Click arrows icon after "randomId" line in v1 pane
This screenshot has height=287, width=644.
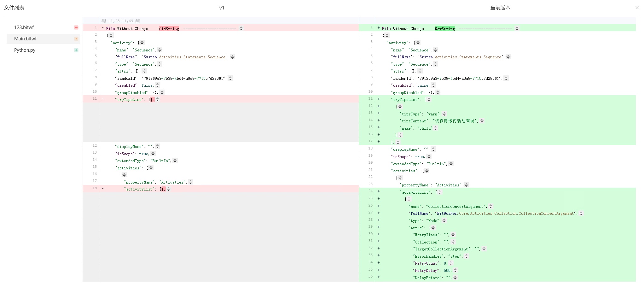coord(230,78)
